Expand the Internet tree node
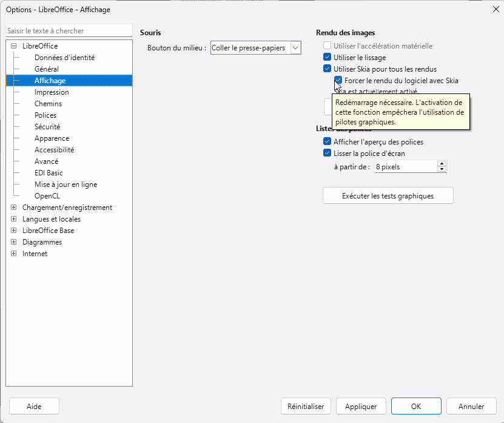 (x=14, y=254)
